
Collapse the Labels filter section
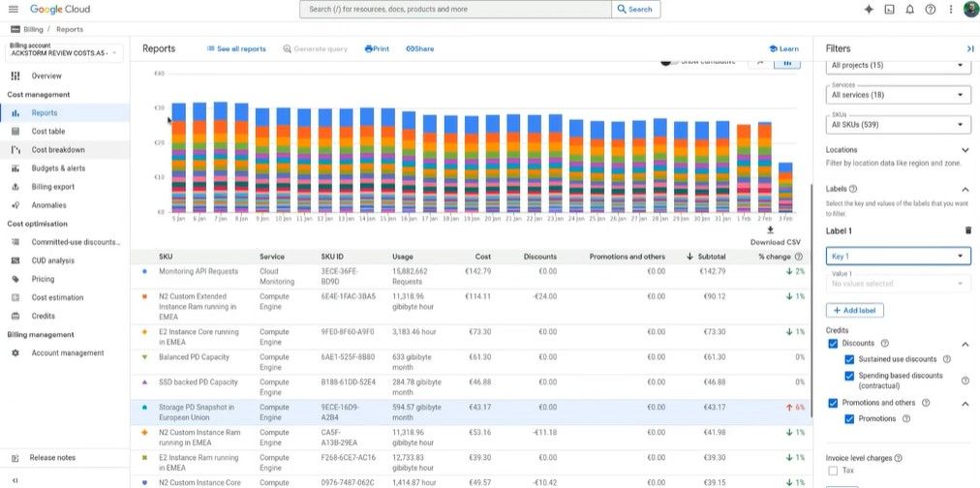tap(965, 189)
